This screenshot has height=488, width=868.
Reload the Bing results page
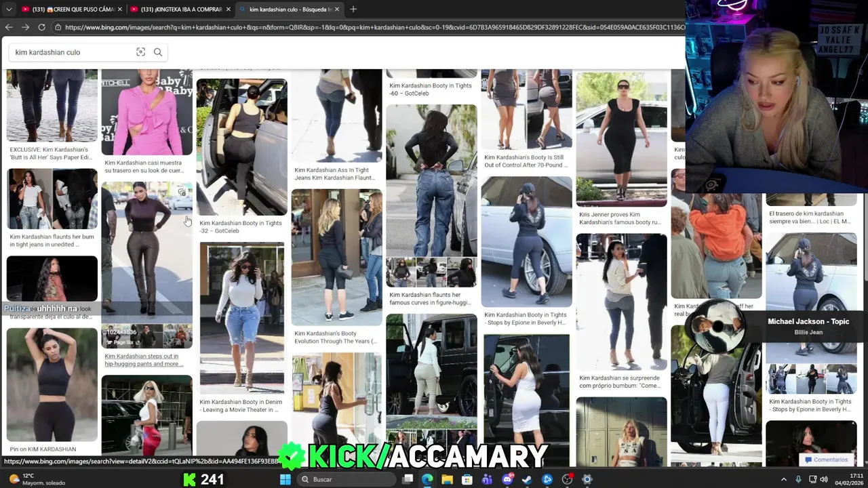point(41,27)
